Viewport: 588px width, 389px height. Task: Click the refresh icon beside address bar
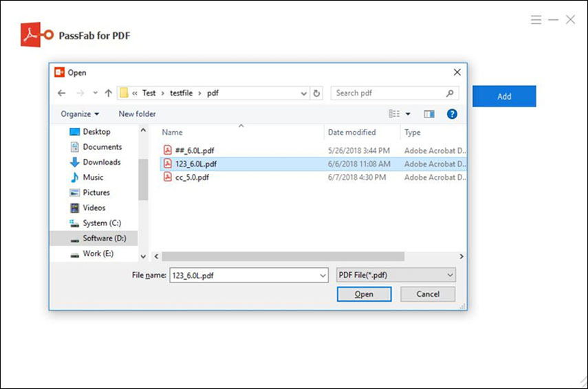tap(316, 93)
